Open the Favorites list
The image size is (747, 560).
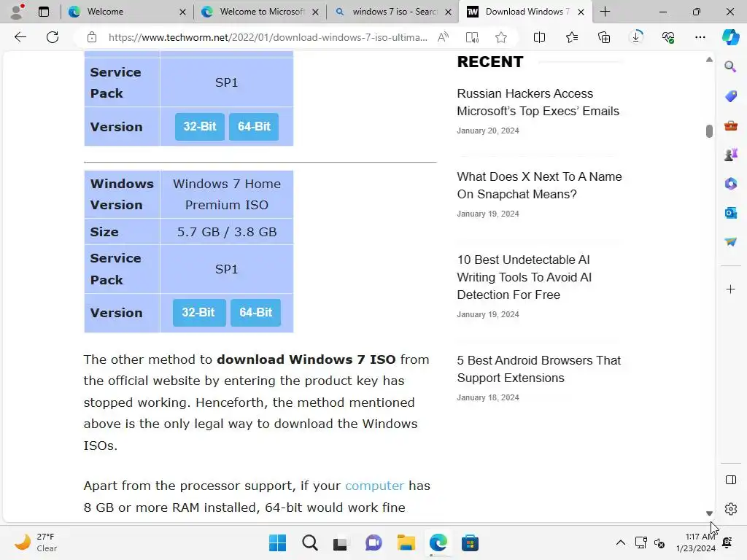click(572, 37)
